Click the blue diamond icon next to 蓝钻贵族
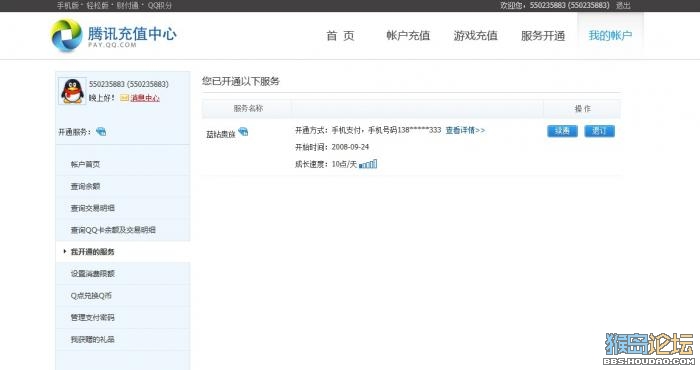This screenshot has height=370, width=700. (x=243, y=132)
